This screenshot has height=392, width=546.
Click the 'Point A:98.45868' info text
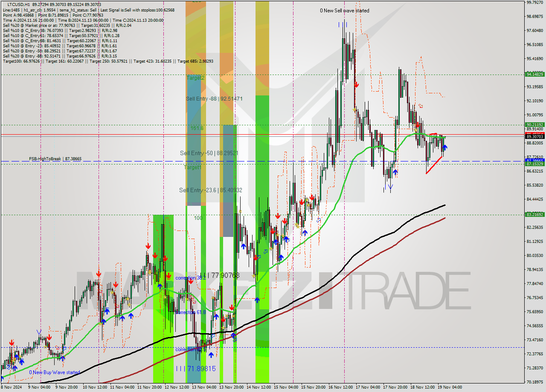(18, 15)
